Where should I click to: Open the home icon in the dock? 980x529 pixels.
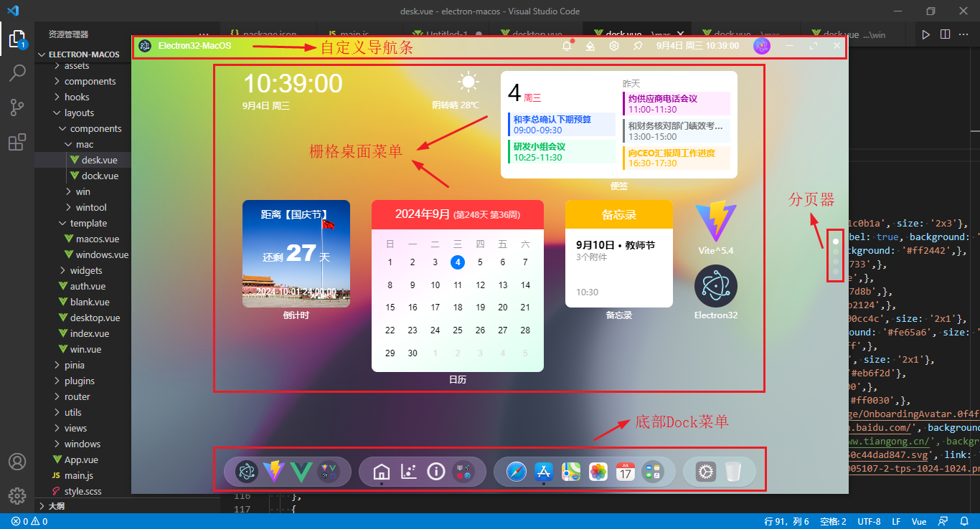[x=382, y=471]
